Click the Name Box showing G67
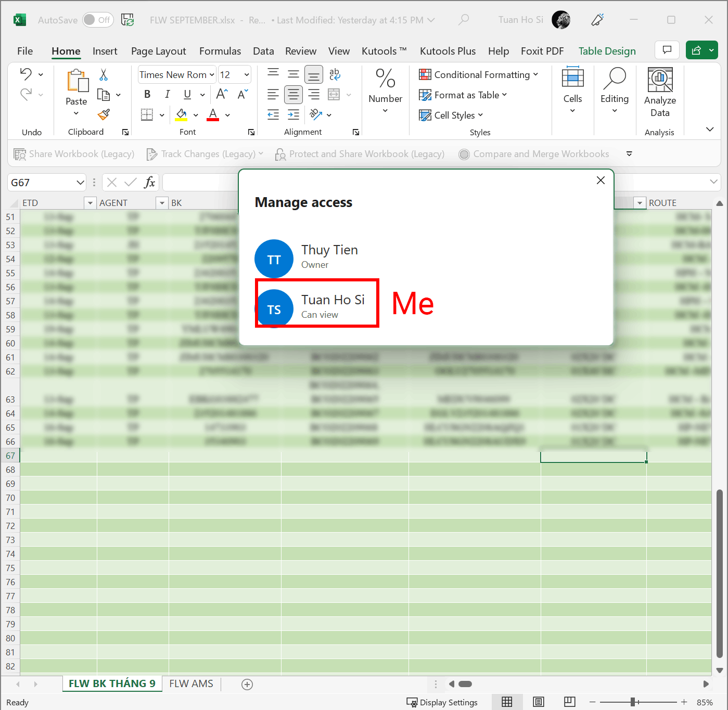This screenshot has height=710, width=728. (x=42, y=183)
